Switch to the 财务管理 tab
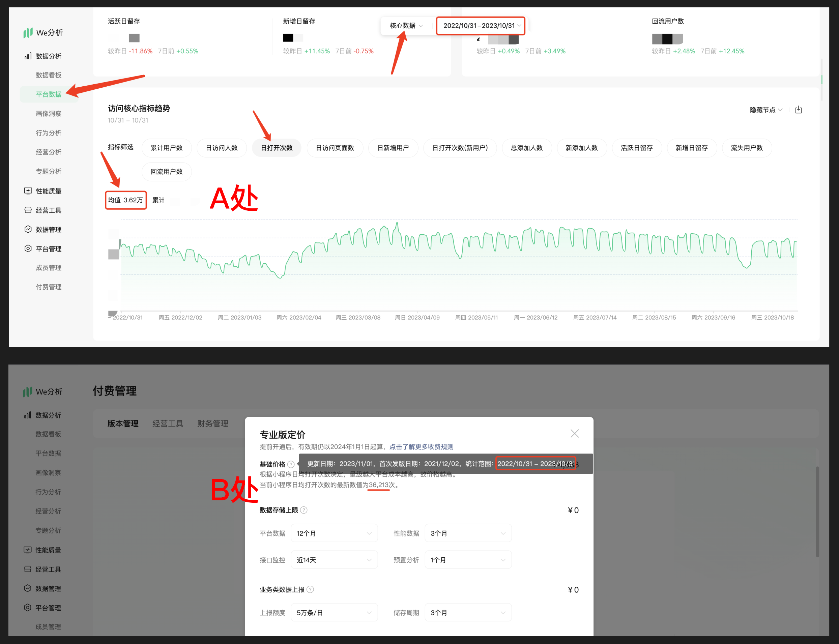The width and height of the screenshot is (839, 644). [213, 423]
